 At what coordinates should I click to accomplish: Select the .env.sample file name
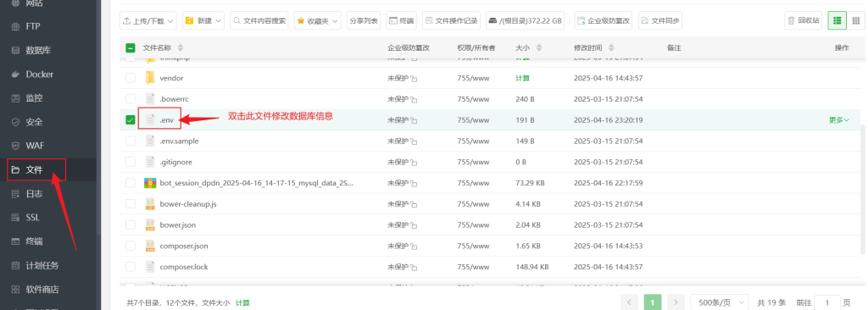pyautogui.click(x=179, y=141)
